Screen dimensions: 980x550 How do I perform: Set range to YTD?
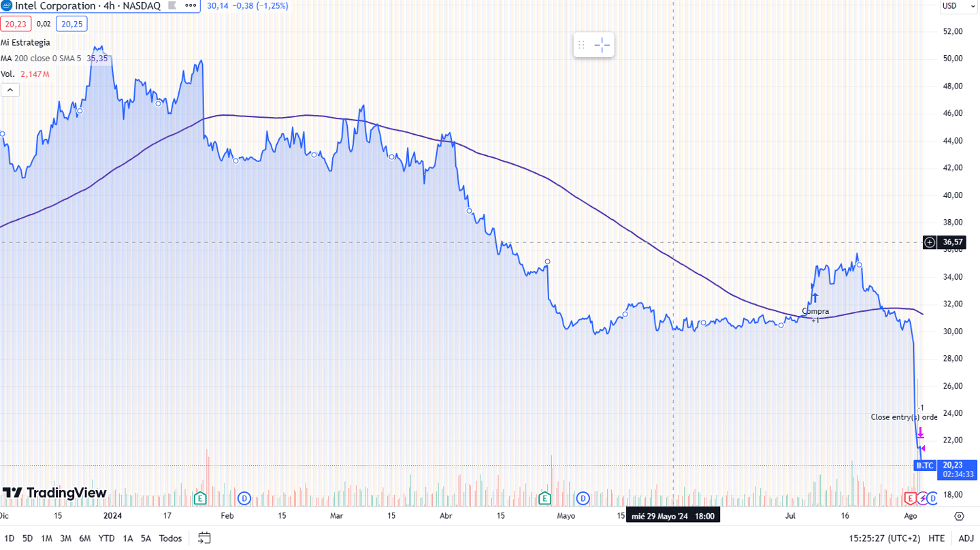(x=106, y=538)
